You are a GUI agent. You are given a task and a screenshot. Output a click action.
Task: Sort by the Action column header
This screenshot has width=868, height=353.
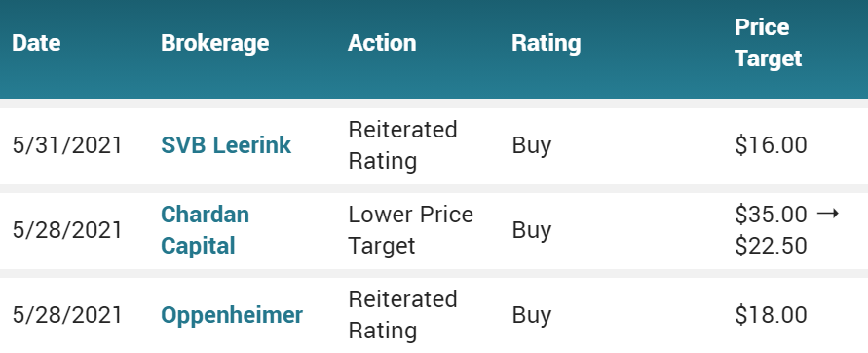(x=382, y=43)
